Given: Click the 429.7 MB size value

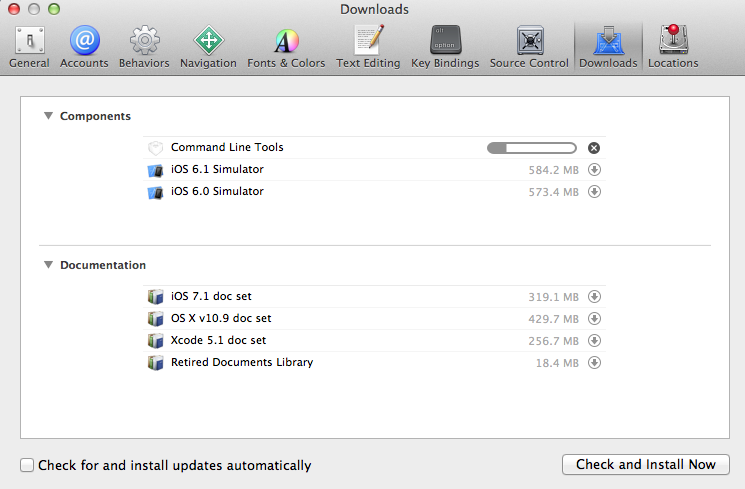Looking at the screenshot, I should 554,319.
